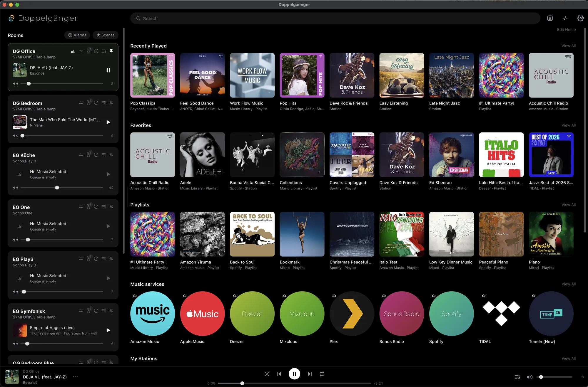Open the Plex service

click(352, 314)
